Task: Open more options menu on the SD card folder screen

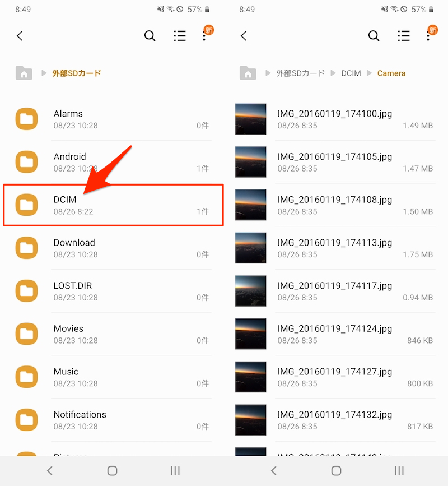Action: point(204,36)
